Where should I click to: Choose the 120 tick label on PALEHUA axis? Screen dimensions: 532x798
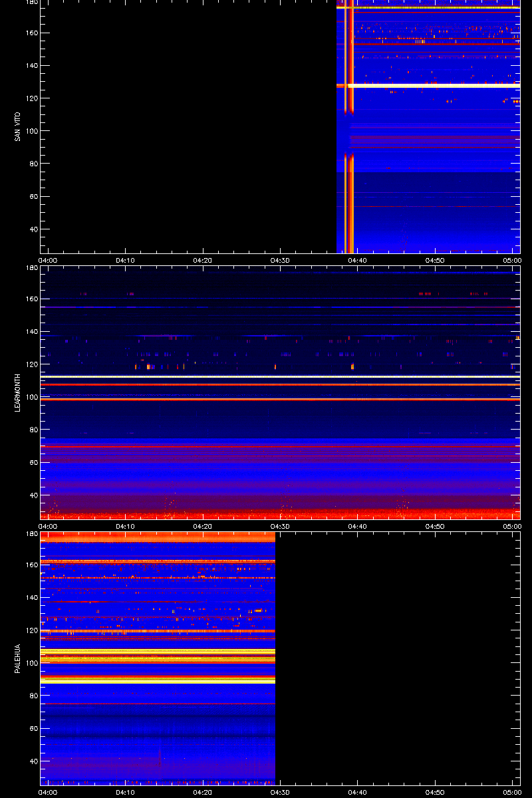31,630
